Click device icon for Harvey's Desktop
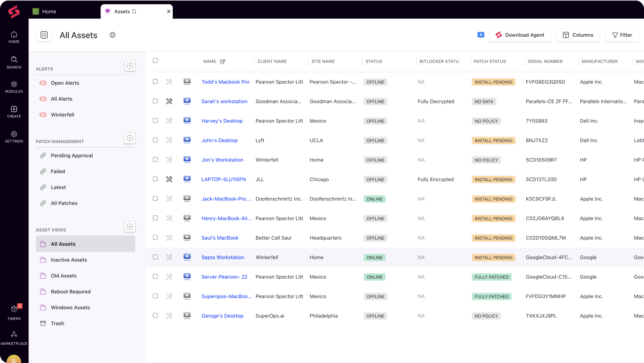Viewport: 644px width, 363px height. (187, 121)
